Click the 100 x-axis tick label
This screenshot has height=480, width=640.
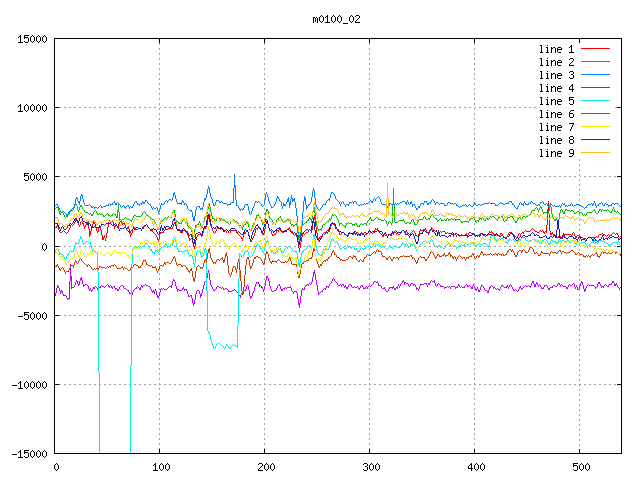(x=160, y=467)
